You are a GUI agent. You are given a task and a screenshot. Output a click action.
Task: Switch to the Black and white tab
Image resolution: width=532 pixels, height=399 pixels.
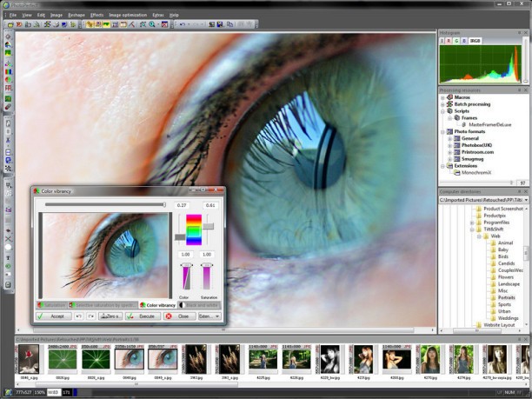pos(199,305)
